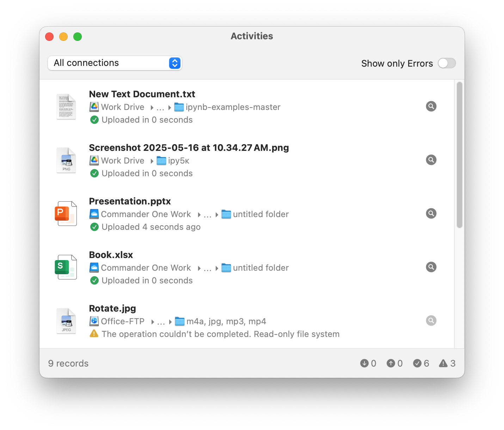Click the m4a, jpg, mp3, mp4 folder icon
This screenshot has height=430, width=504.
tap(180, 321)
